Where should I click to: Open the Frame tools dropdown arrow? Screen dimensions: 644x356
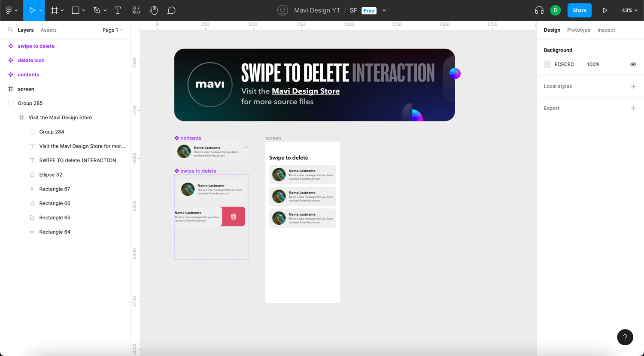pyautogui.click(x=63, y=10)
